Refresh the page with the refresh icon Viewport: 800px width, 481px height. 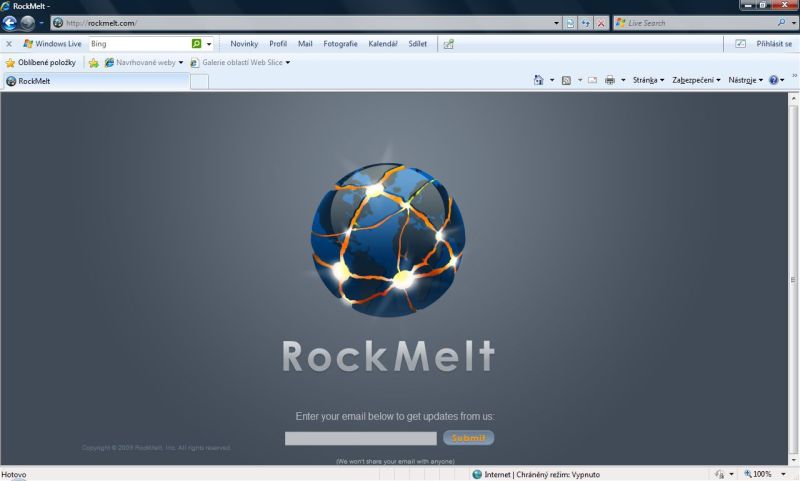pyautogui.click(x=586, y=23)
